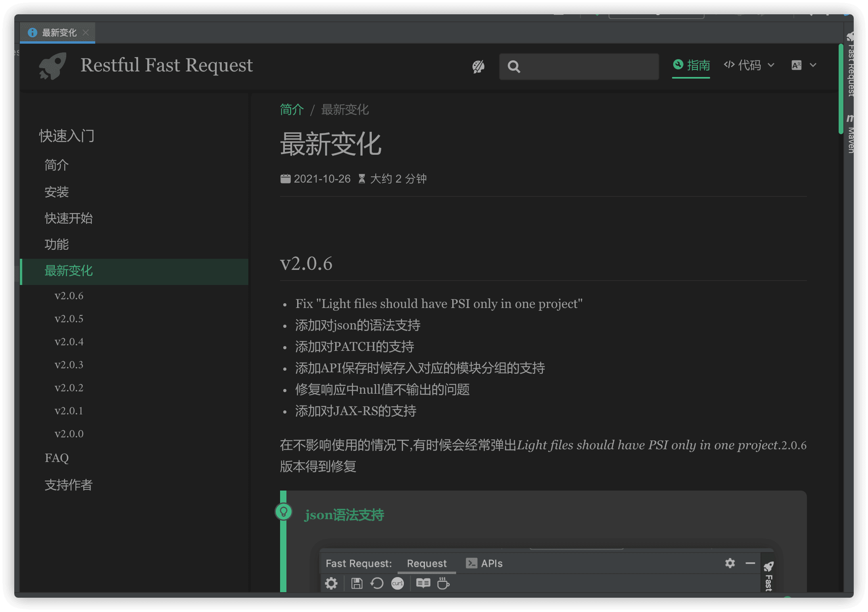Expand the 代码 dropdown menu

pyautogui.click(x=749, y=65)
